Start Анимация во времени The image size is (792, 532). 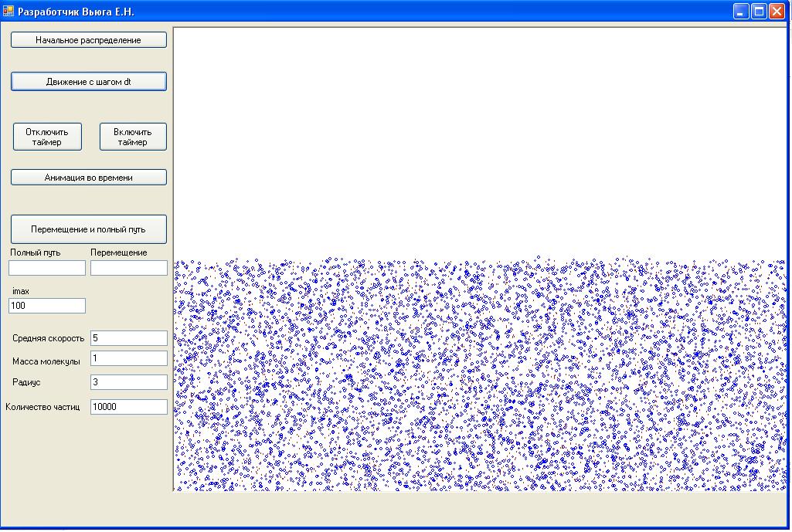pyautogui.click(x=88, y=178)
